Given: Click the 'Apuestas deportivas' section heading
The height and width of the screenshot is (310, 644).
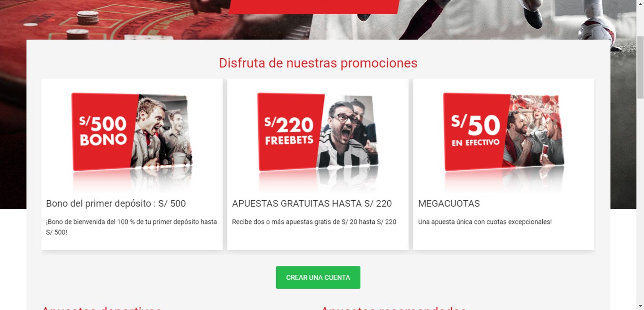Looking at the screenshot, I should click(102, 308).
